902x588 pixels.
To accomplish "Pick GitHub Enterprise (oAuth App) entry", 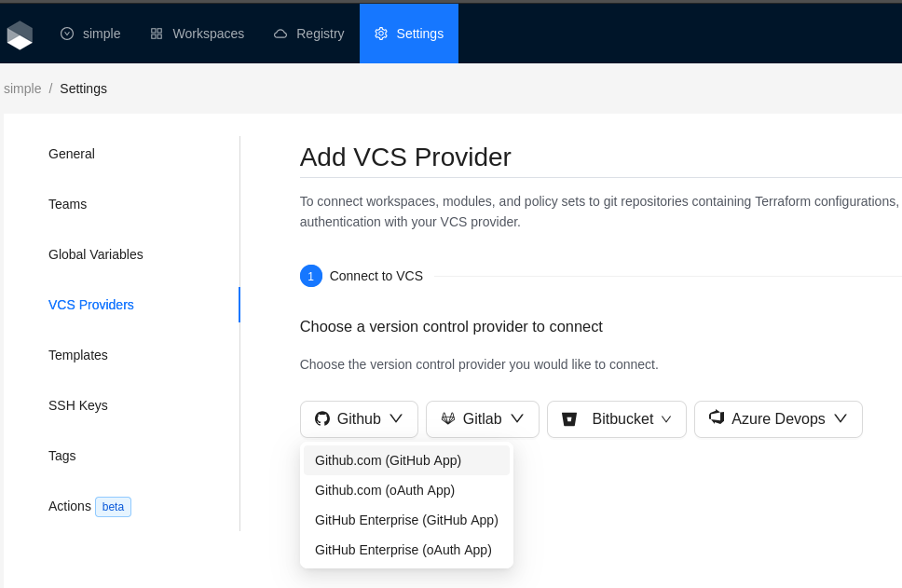I will coord(403,550).
